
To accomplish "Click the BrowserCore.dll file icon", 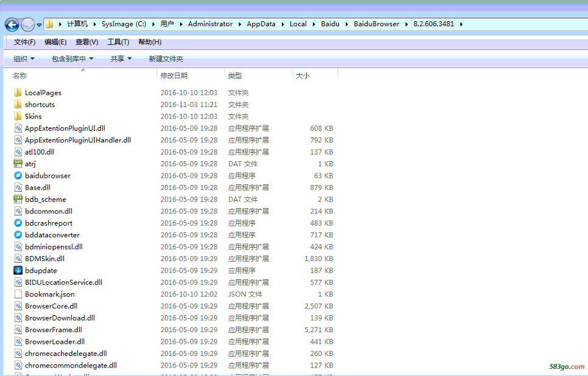I will point(18,306).
